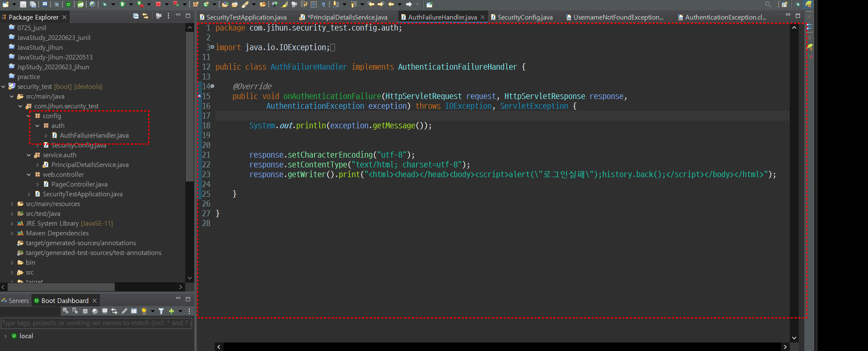The height and width of the screenshot is (351, 868).
Task: Toggle Link with Editor in Package Explorer
Action: click(x=145, y=16)
